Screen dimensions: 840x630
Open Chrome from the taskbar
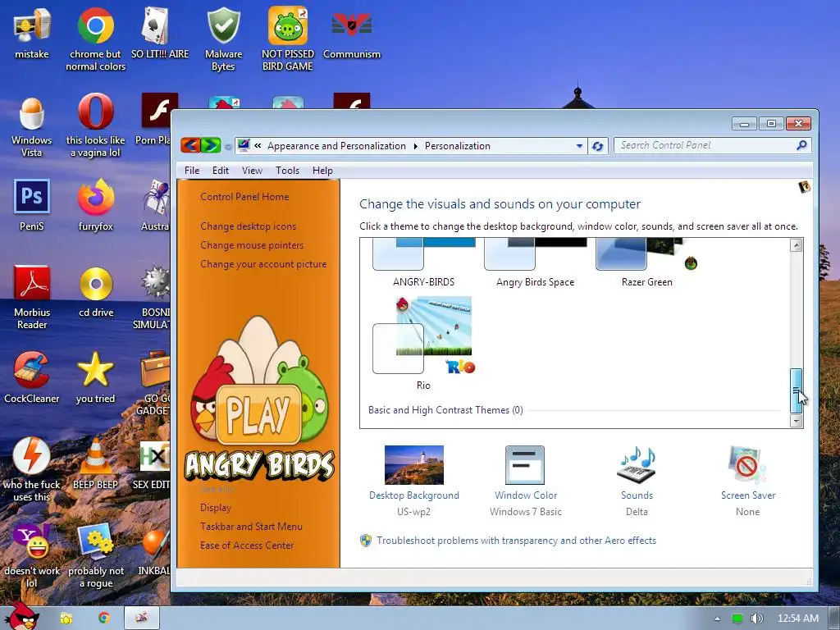pos(104,618)
